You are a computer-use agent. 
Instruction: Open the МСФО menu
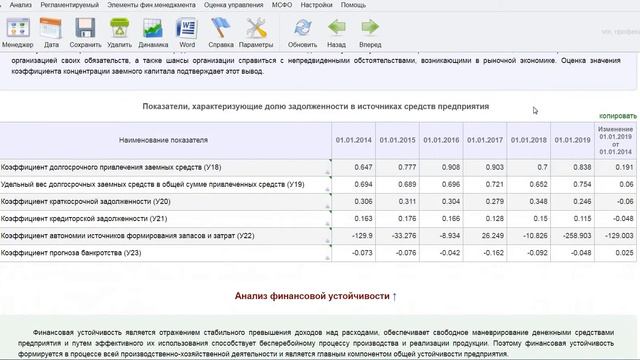(282, 5)
